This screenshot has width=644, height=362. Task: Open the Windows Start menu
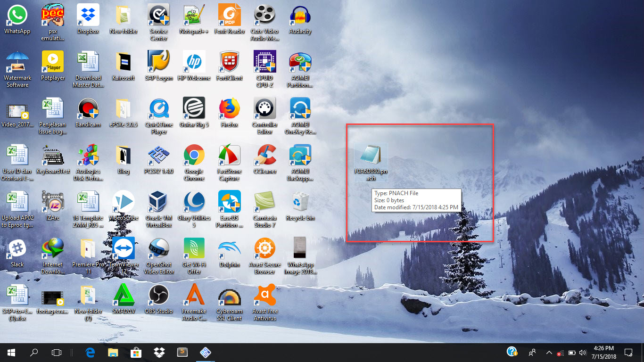pyautogui.click(x=11, y=352)
